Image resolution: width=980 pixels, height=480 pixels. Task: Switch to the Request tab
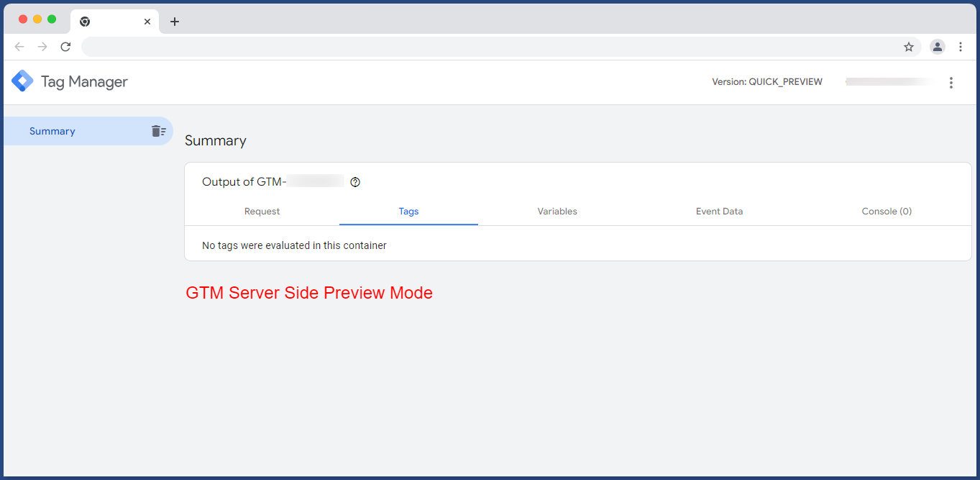click(262, 212)
